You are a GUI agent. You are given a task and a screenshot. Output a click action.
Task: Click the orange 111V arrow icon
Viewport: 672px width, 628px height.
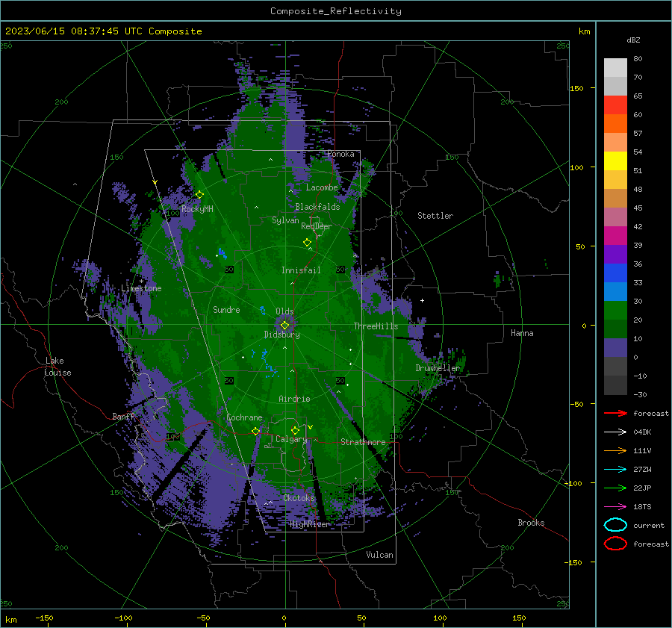[x=615, y=450]
